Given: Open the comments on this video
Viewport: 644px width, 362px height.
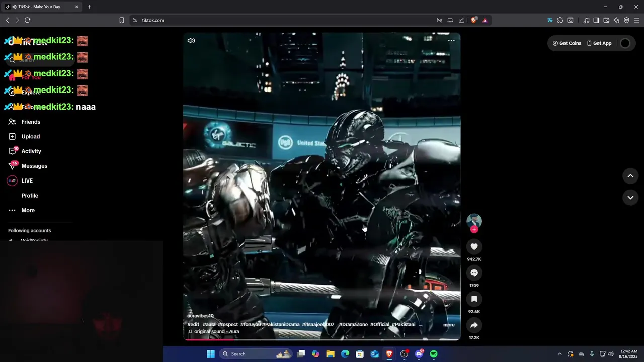Looking at the screenshot, I should tap(474, 273).
